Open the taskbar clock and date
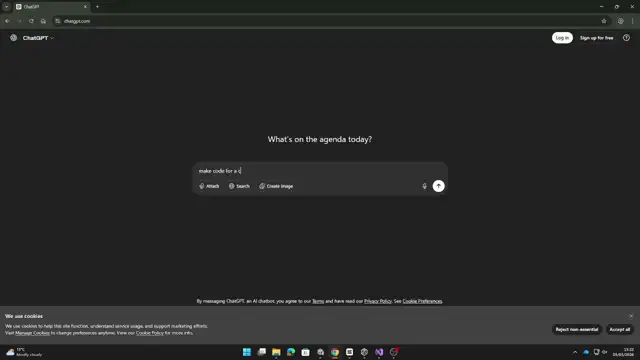The image size is (640, 360). [623, 352]
